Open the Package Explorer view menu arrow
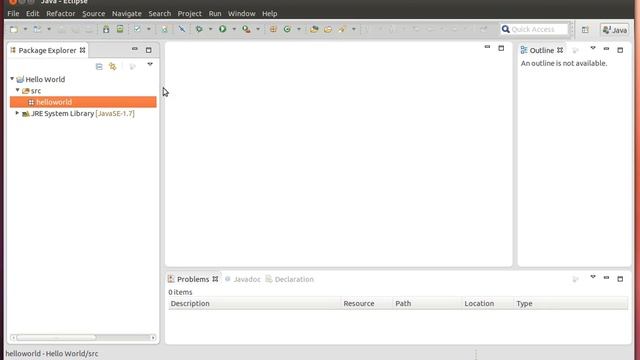The width and height of the screenshot is (640, 360). click(x=150, y=64)
